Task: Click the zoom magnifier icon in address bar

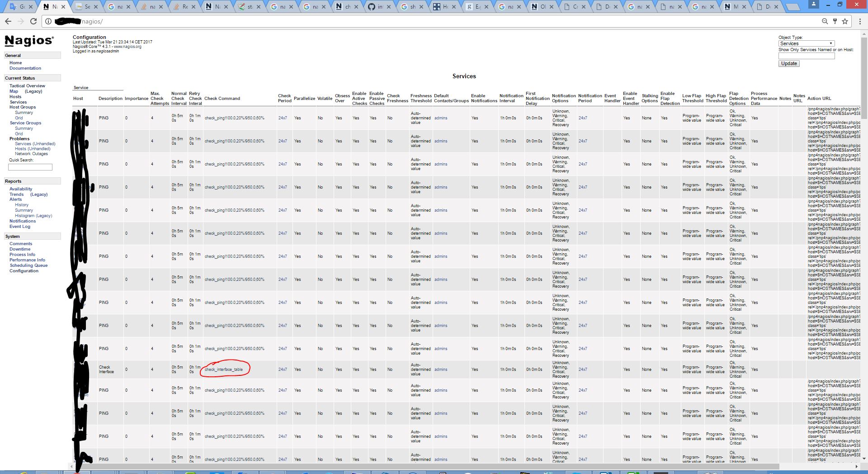Action: [x=825, y=21]
